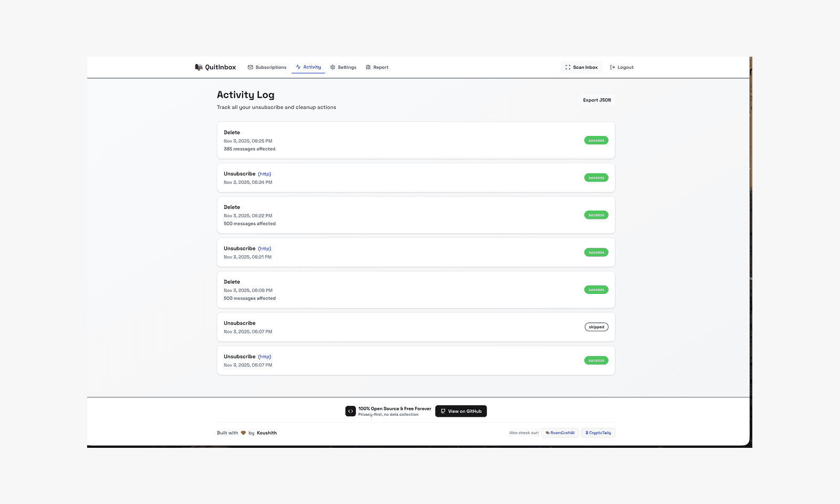Open the Report tab

[x=381, y=67]
